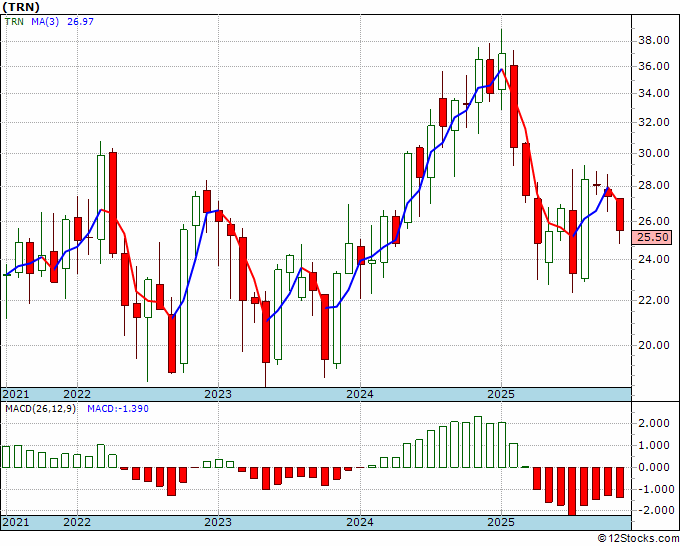Click the TRN legend label in the price chart

(x=14, y=22)
